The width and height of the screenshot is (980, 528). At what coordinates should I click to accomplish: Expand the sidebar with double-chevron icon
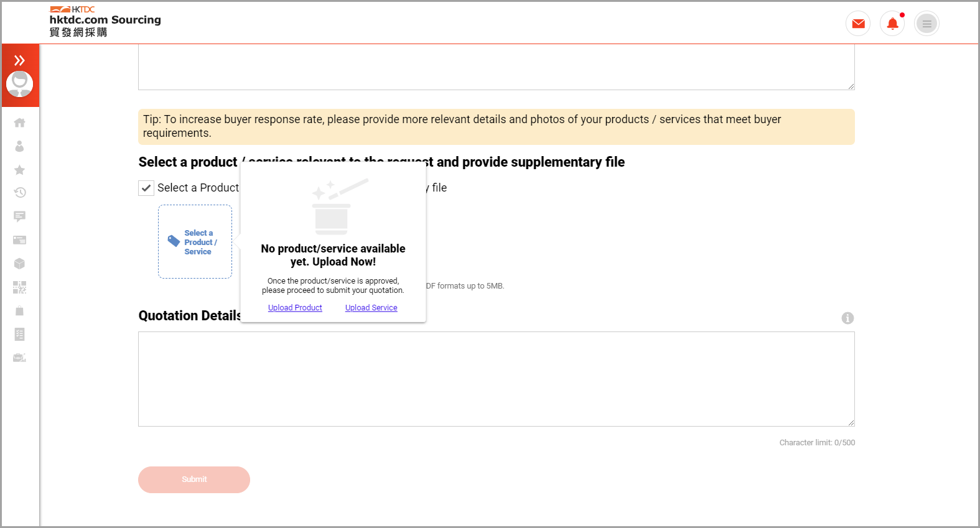(19, 60)
